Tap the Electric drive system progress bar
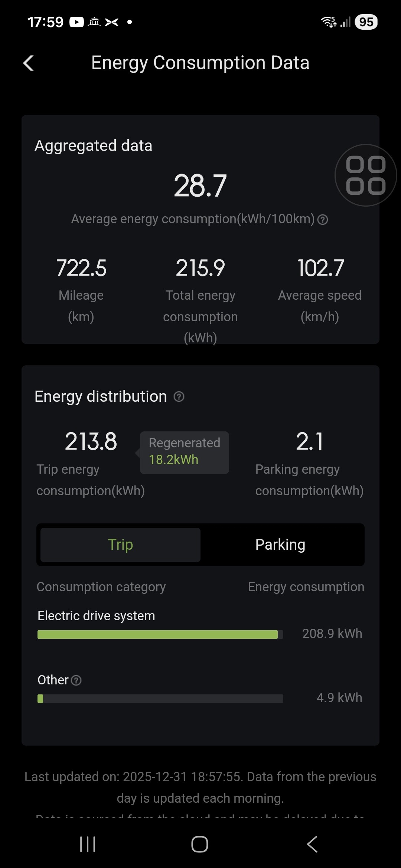The height and width of the screenshot is (868, 401). [160, 634]
